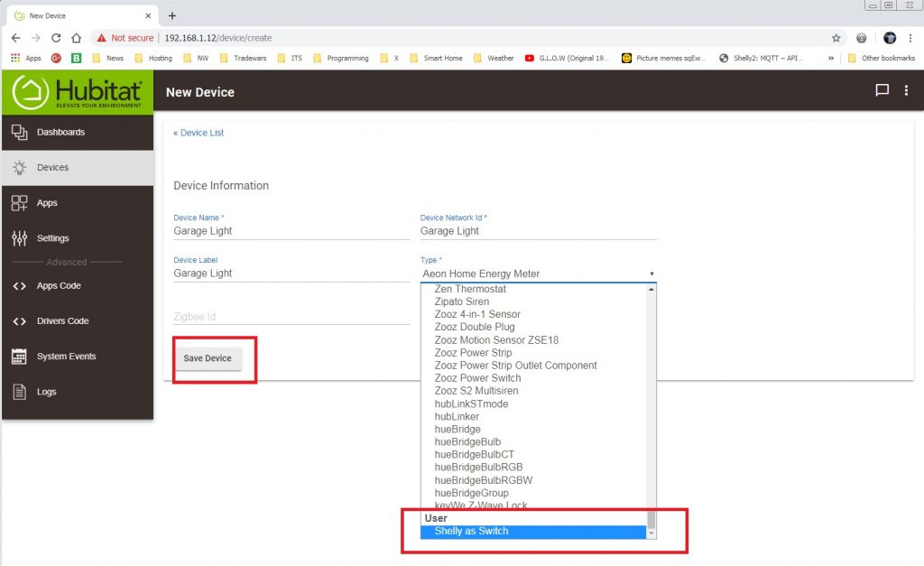924x566 pixels.
Task: Open the Weather bookmark folder
Action: 494,58
